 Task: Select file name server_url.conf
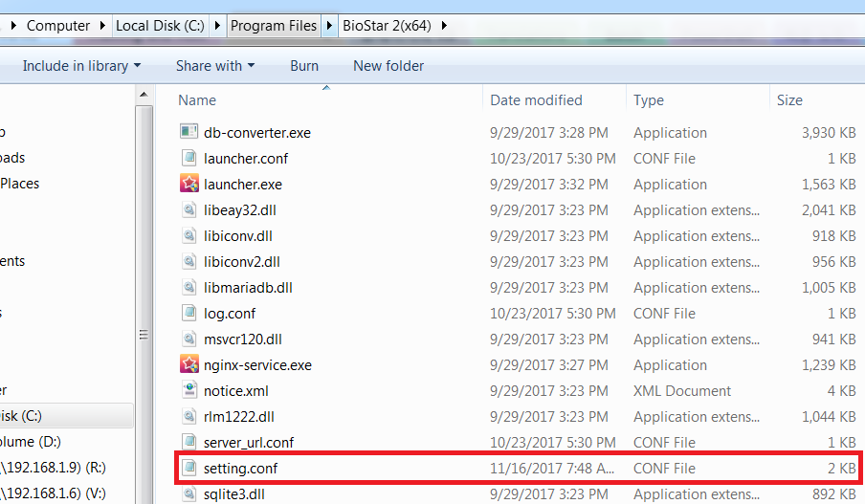(x=249, y=442)
